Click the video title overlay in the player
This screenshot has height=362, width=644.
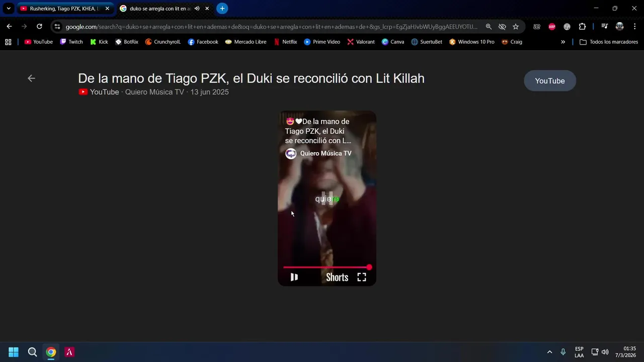(318, 131)
